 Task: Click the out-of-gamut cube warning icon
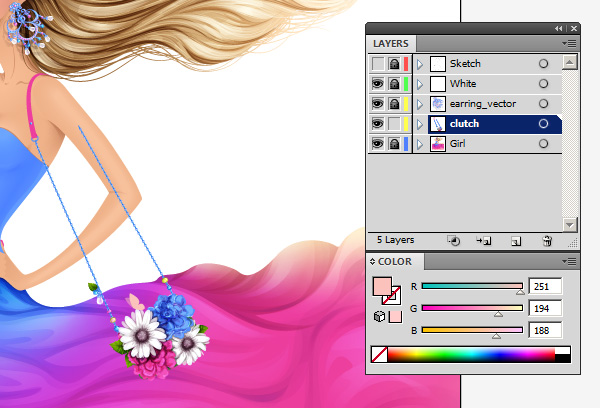(379, 317)
